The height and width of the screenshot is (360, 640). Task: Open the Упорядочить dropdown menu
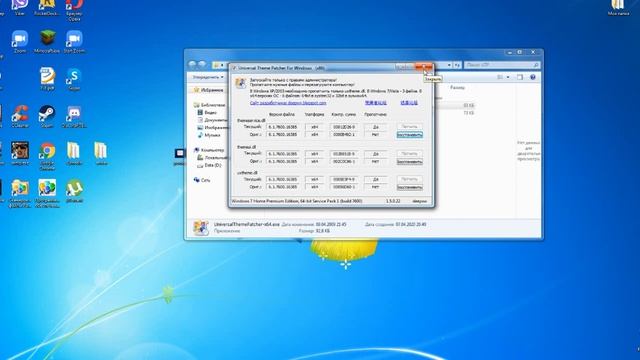pyautogui.click(x=208, y=77)
